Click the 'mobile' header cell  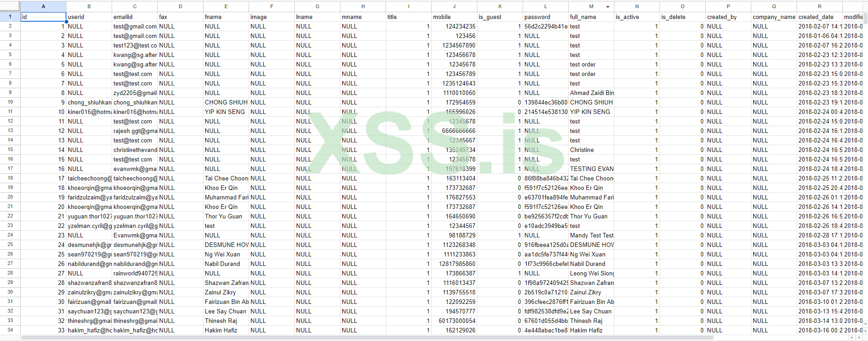click(454, 17)
